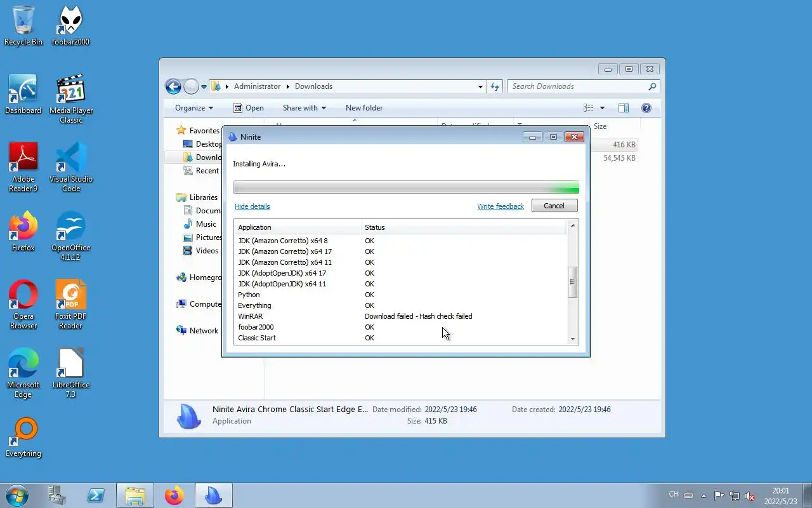Launch PowerShell from the taskbar
812x508 pixels.
(x=96, y=495)
